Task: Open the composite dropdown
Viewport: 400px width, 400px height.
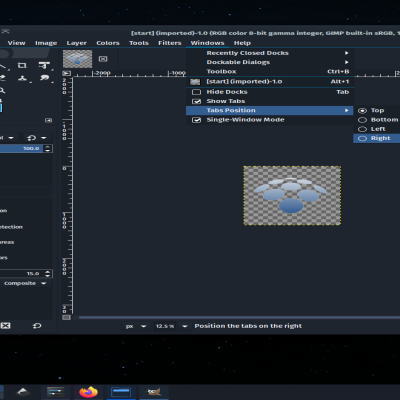Action: click(x=25, y=283)
